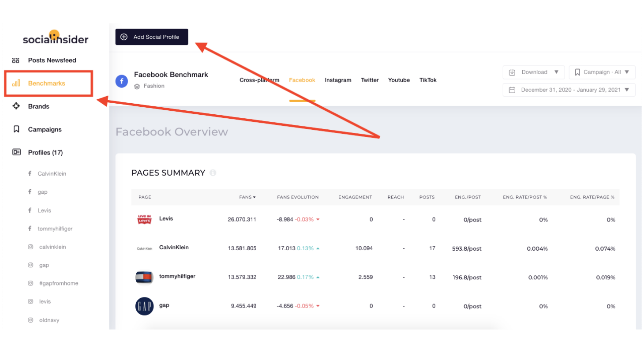
Task: Click tommyhilfiger 196.8/post value
Action: point(467,278)
